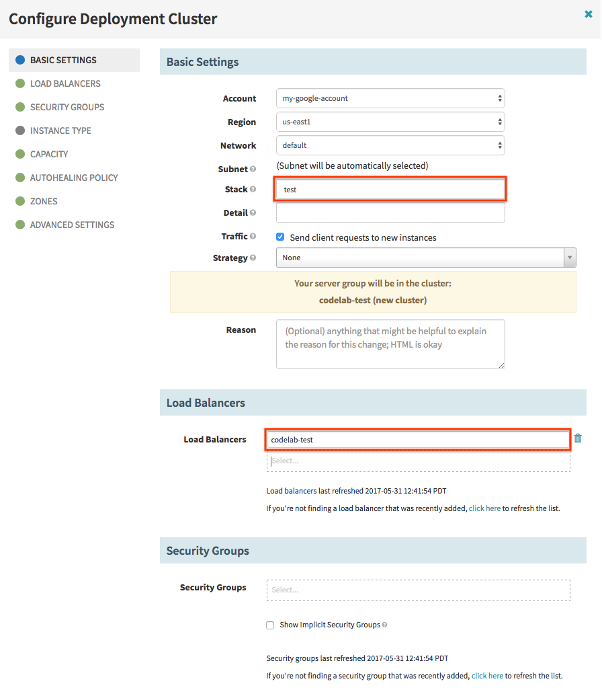
Task: Delete the codelab-test load balancer with trash icon
Action: click(578, 438)
